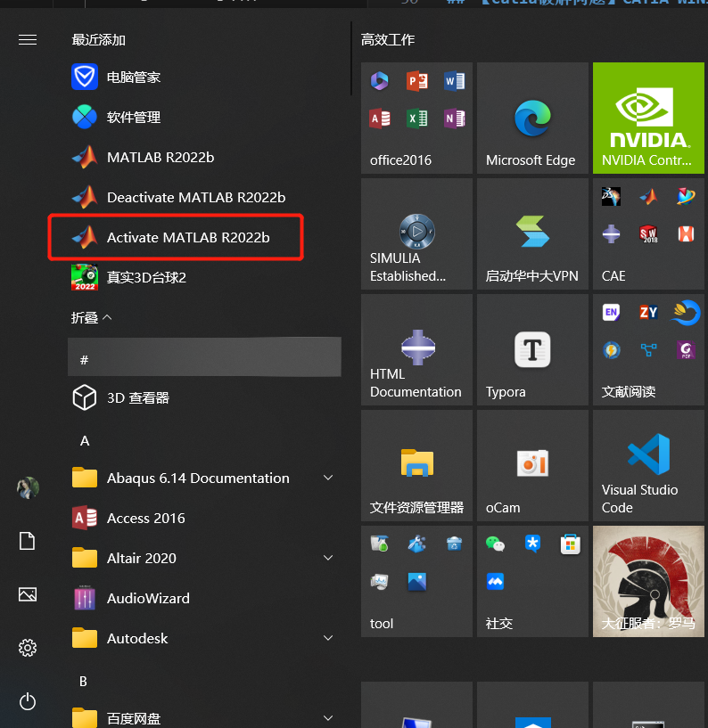Screen dimensions: 708x728
Task: Launch Microsoft Edge from tile
Action: 532,118
